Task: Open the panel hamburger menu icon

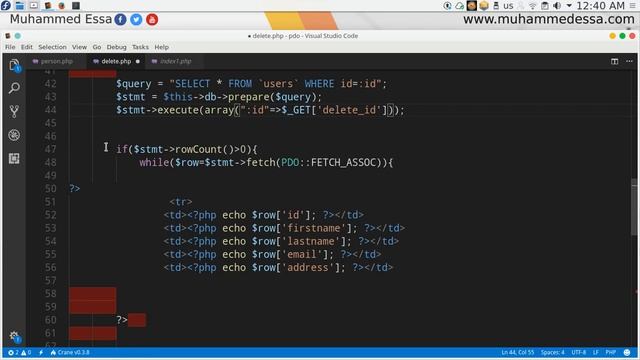Action: (x=633, y=6)
